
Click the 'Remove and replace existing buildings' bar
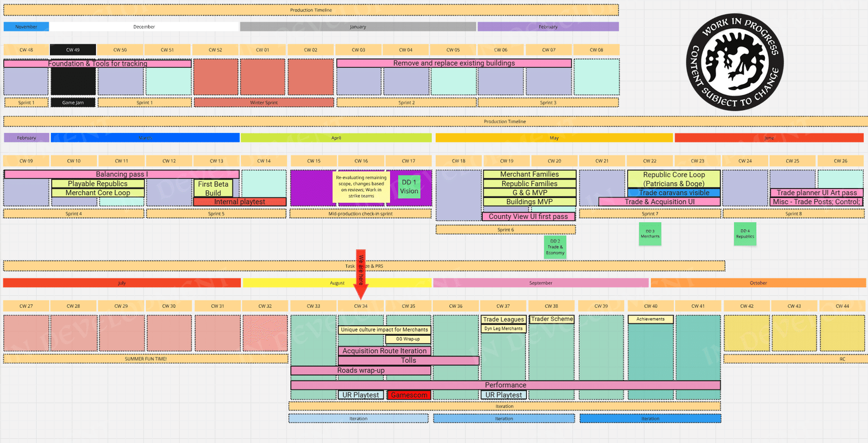coord(454,63)
